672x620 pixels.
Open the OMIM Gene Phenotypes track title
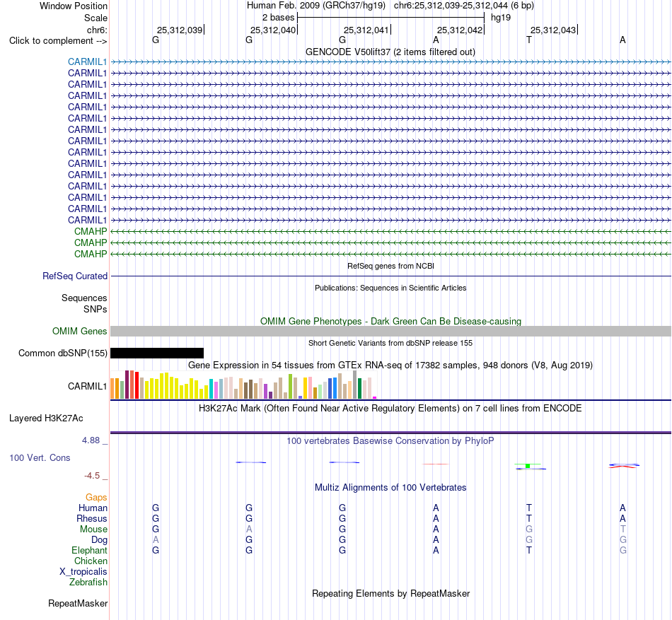[390, 321]
